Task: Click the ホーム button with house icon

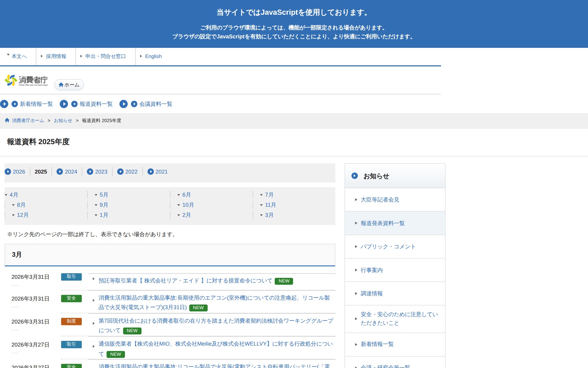Action: click(69, 85)
